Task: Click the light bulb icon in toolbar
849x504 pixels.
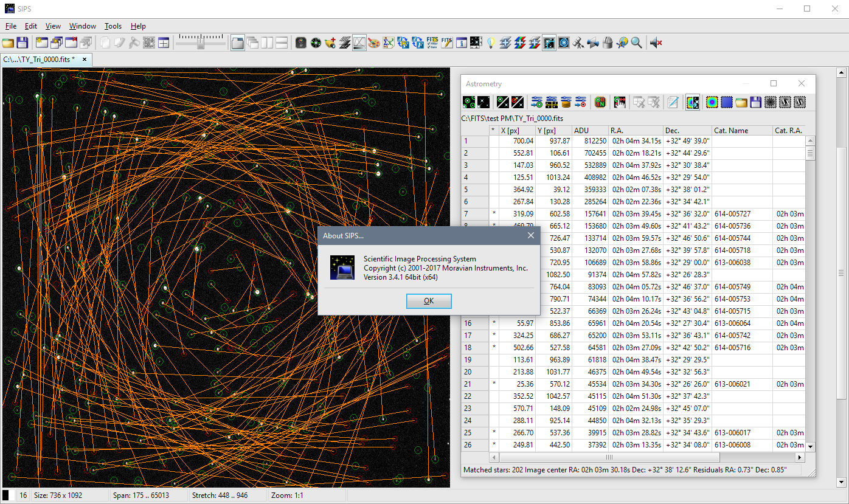Action: coord(491,43)
